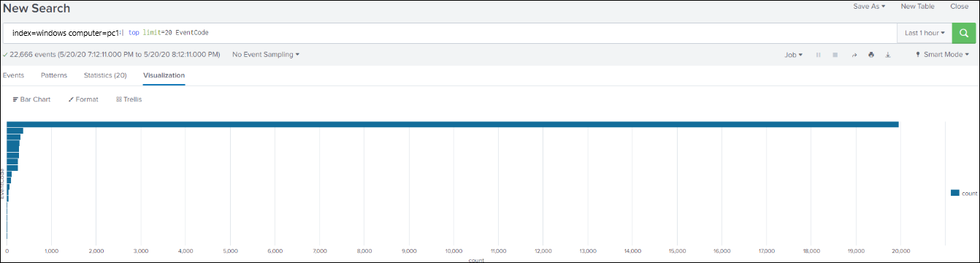The height and width of the screenshot is (263, 980).
Task: Click the 22,666 events summary text
Action: [x=114, y=55]
